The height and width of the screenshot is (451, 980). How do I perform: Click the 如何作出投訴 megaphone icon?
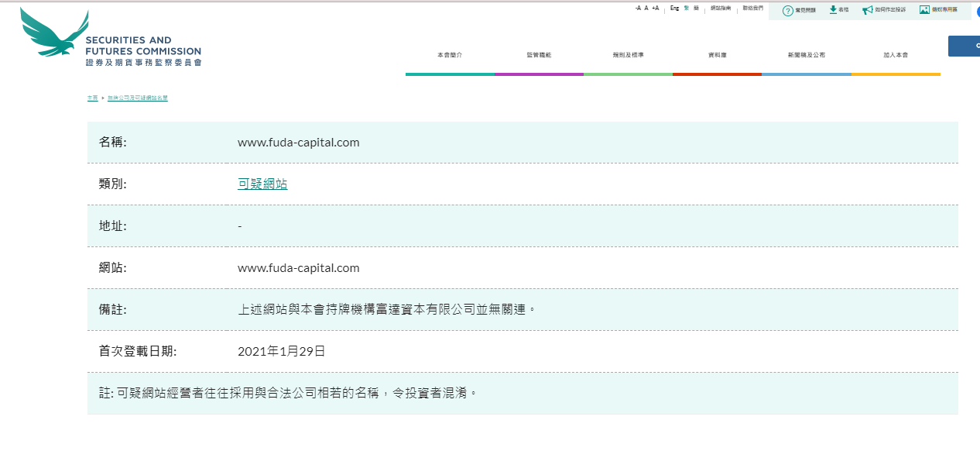(x=867, y=10)
